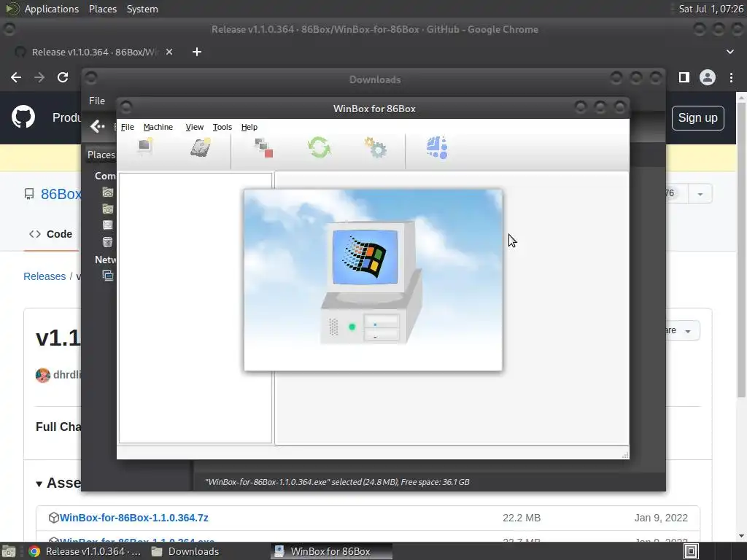Click back arrow in Downloads file manager
The height and width of the screenshot is (560, 747).
click(x=97, y=126)
